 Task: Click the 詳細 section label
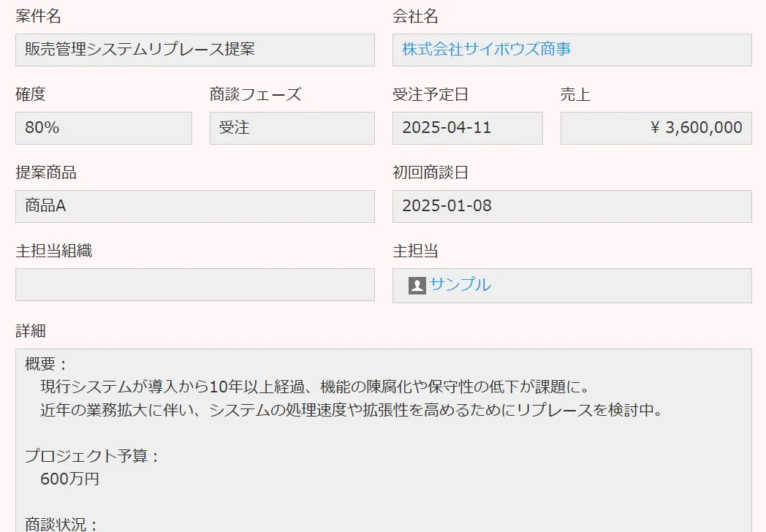[31, 330]
